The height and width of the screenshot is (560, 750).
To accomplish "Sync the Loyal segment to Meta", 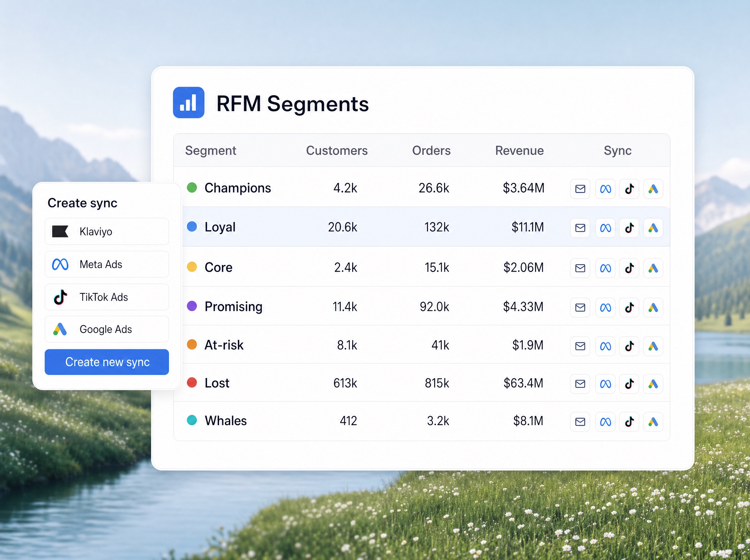I will pos(605,228).
